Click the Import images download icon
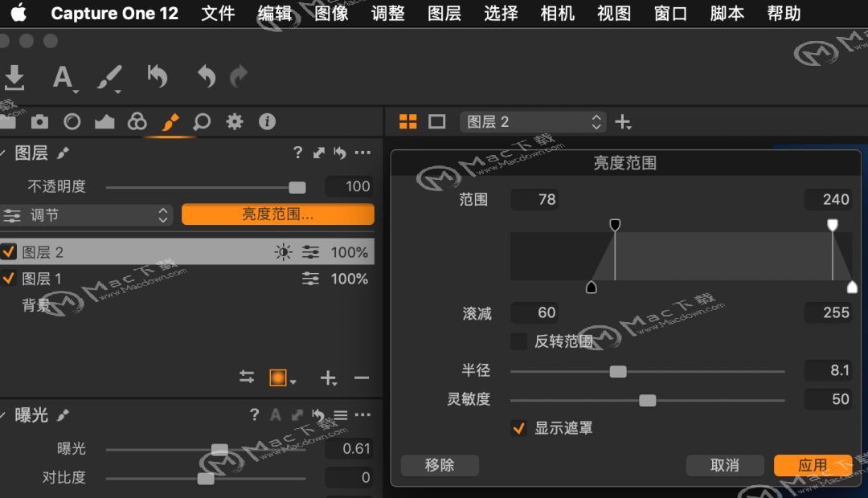This screenshot has height=498, width=868. click(x=14, y=77)
